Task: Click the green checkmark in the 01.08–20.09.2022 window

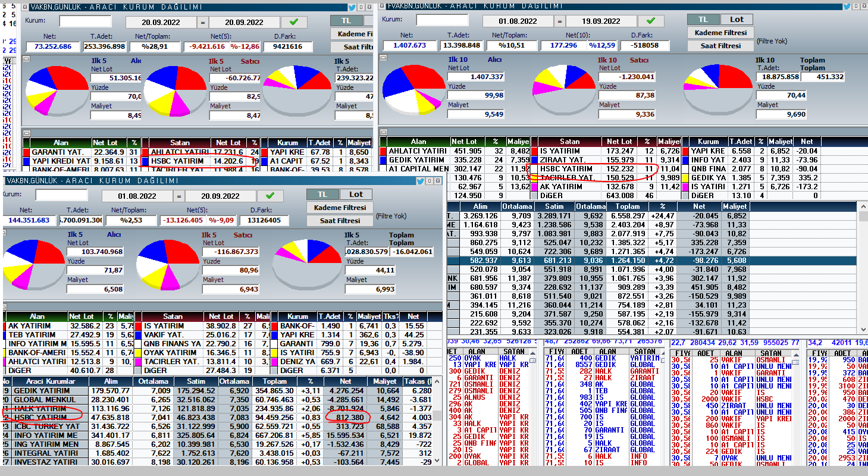Action: (x=270, y=196)
